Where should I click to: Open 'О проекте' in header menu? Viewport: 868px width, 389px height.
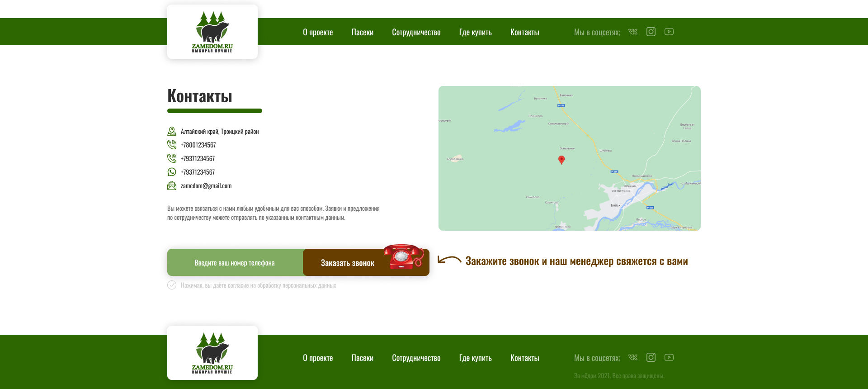pyautogui.click(x=318, y=32)
